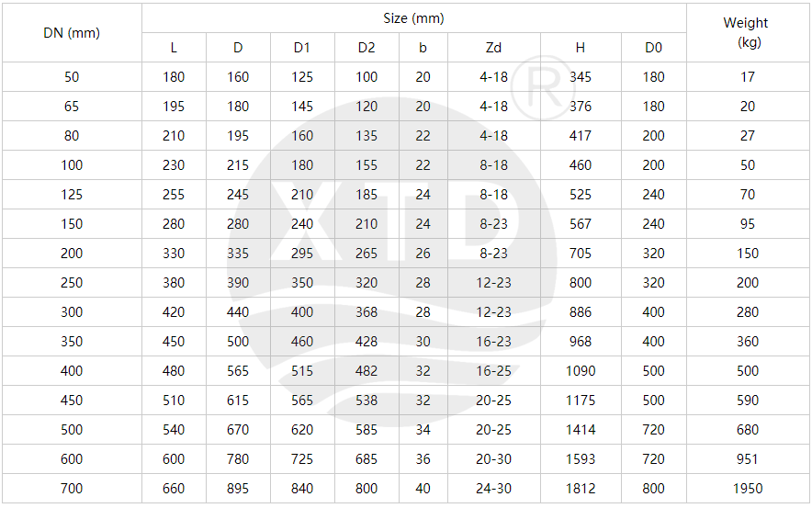Click the D2 column header

coord(367,48)
